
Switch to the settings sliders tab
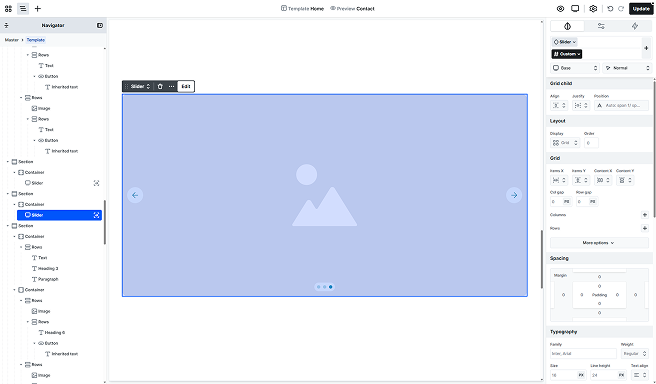click(601, 26)
